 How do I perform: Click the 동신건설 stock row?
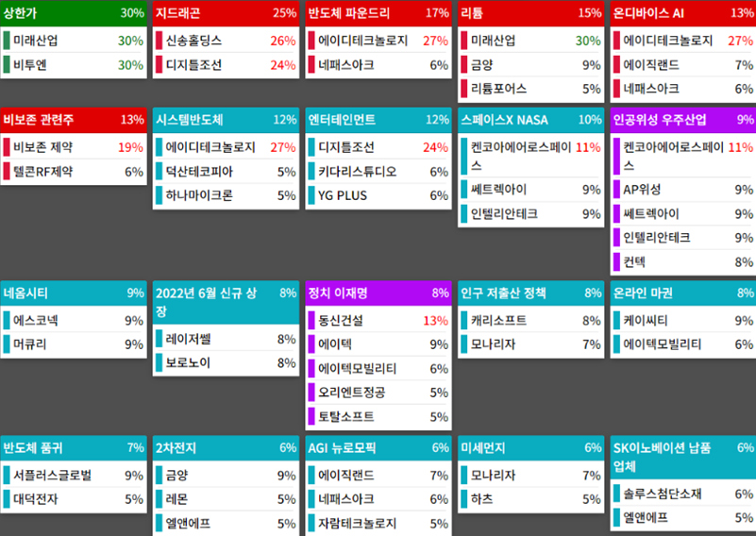(x=378, y=320)
